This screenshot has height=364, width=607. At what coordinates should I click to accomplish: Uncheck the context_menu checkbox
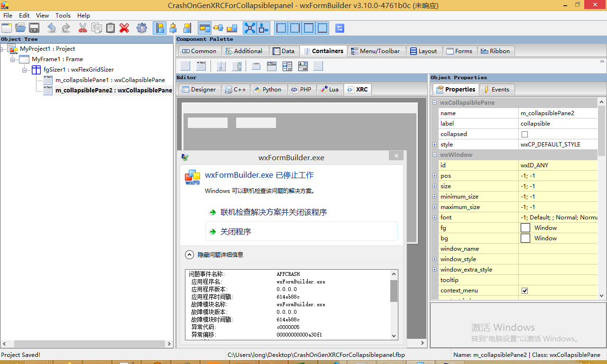click(x=524, y=291)
